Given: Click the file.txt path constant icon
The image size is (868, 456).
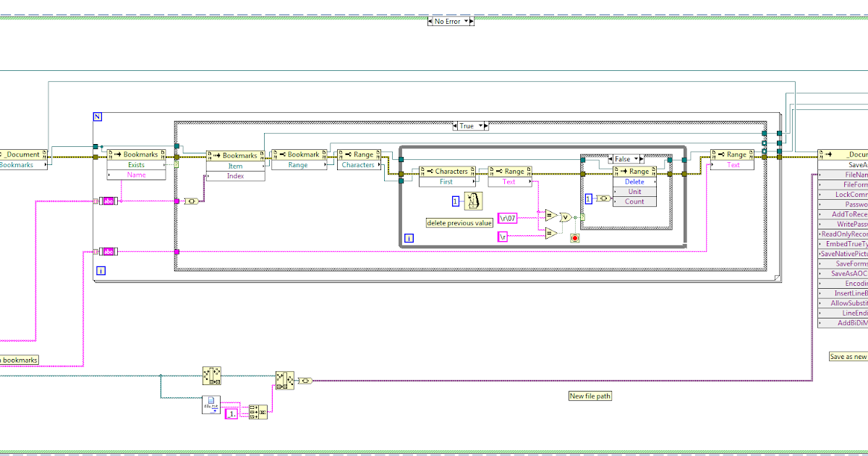Looking at the screenshot, I should 210,404.
